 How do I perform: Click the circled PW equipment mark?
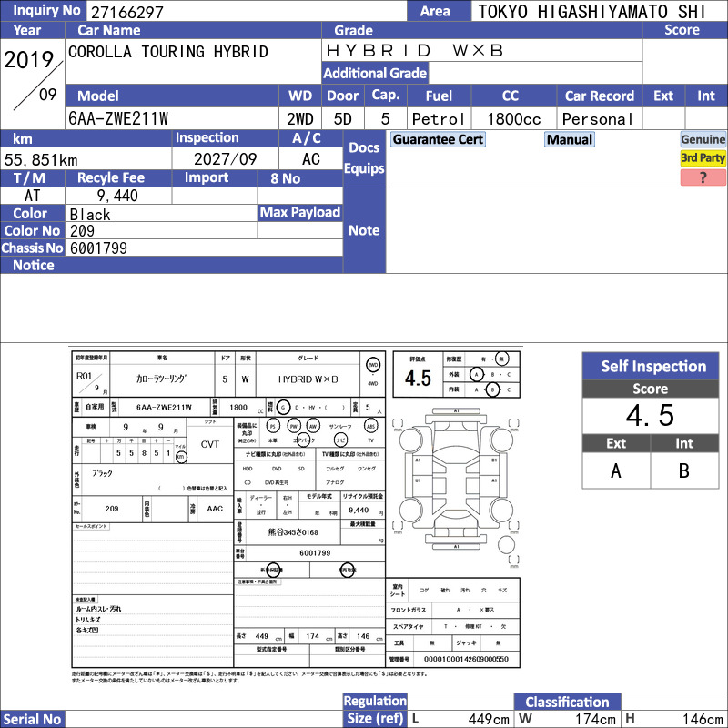click(294, 426)
